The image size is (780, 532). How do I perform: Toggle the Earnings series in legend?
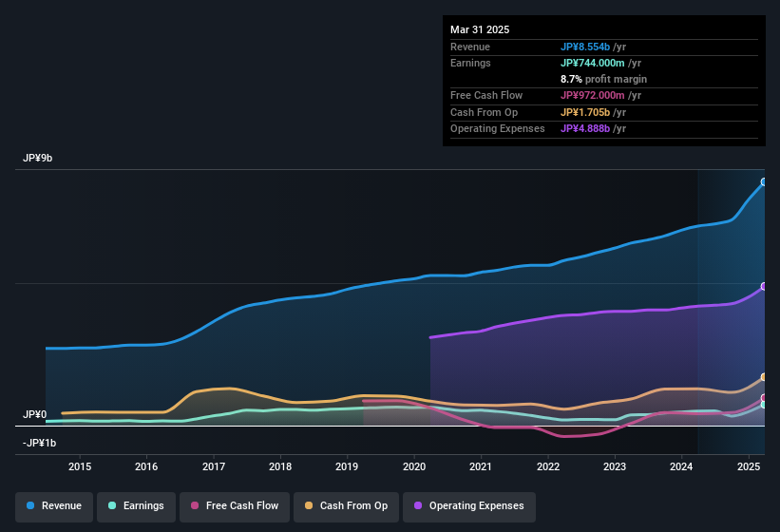136,506
